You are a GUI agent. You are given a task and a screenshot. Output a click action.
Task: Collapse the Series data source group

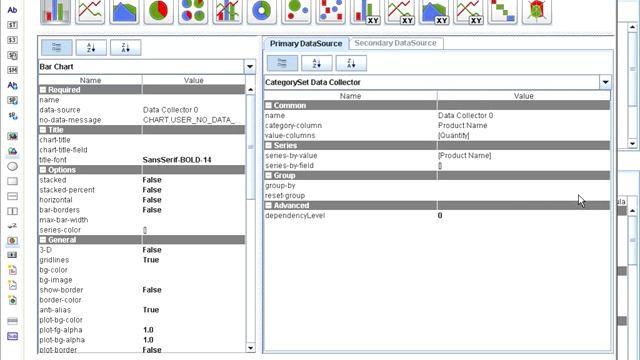coord(268,145)
